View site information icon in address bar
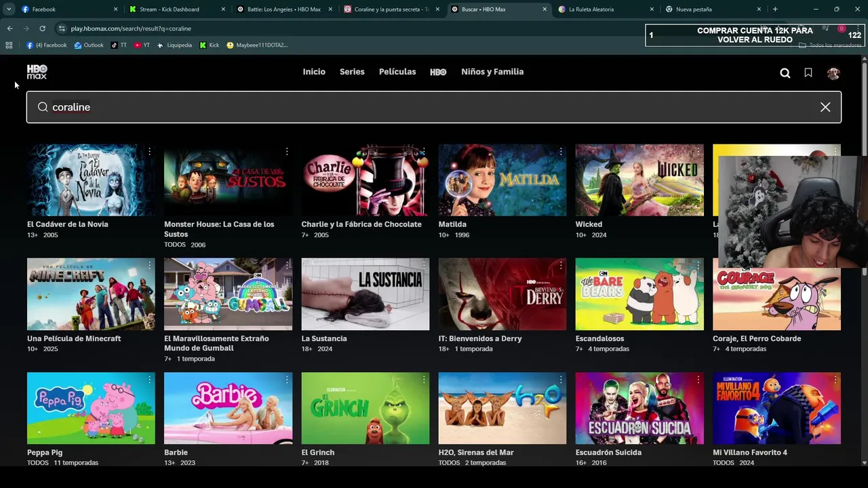The image size is (868, 488). tap(62, 28)
